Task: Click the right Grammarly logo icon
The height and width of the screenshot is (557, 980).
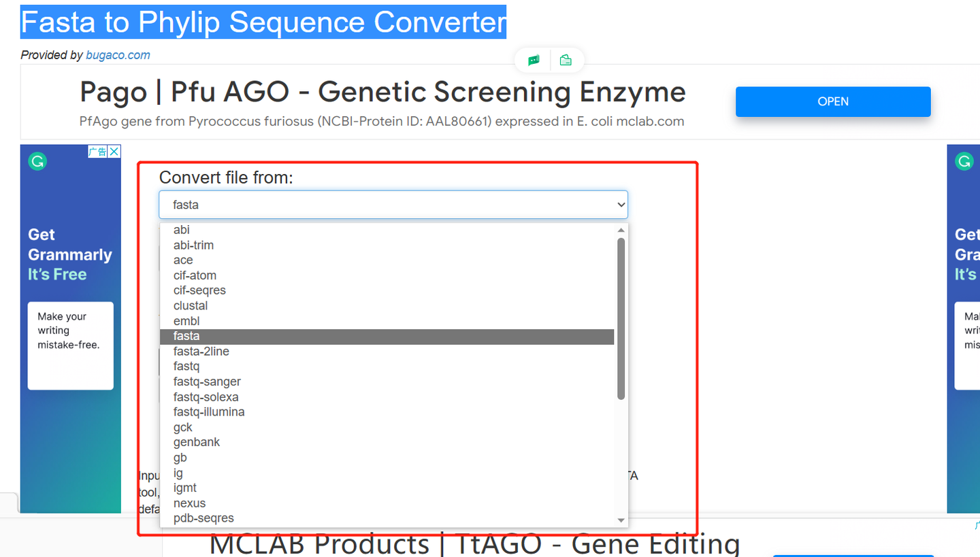Action: [964, 161]
